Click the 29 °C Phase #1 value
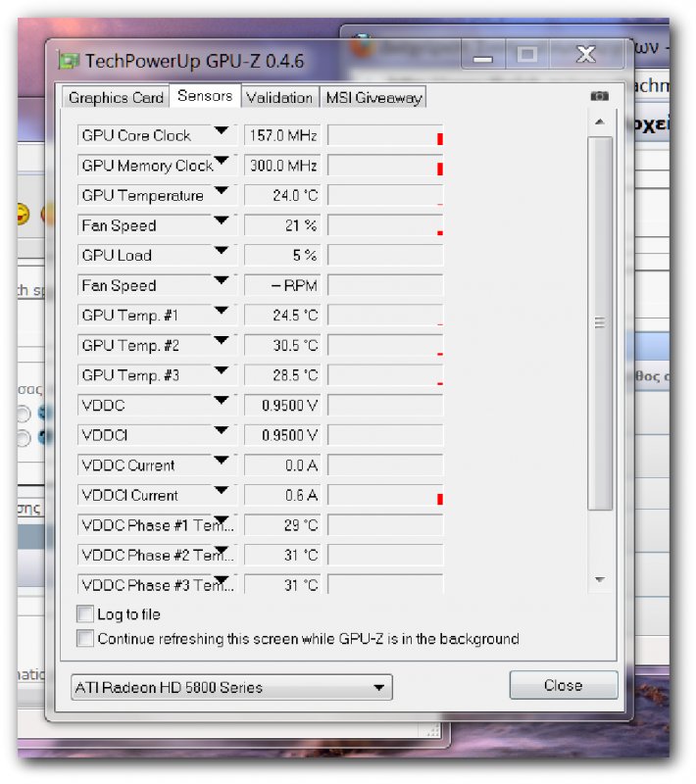This screenshot has height=784, width=696. pos(282,525)
